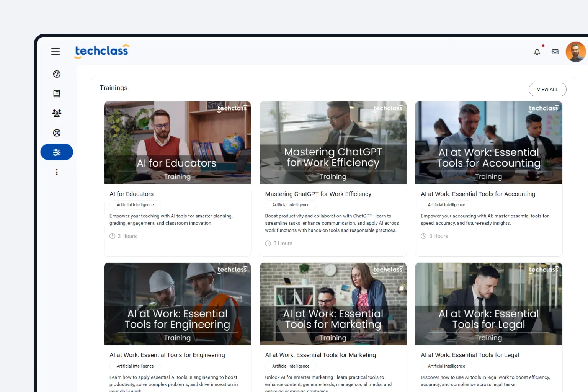The width and height of the screenshot is (588, 392).
Task: Open the dashboard gauge icon in sidebar
Action: pos(57,74)
